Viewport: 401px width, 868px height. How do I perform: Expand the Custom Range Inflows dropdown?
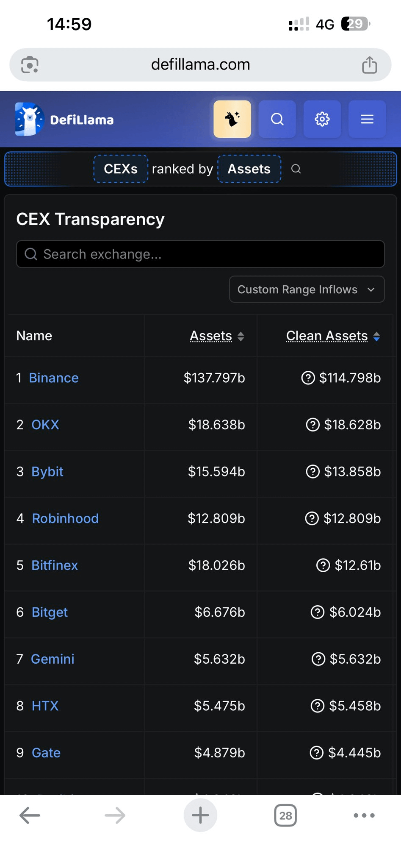click(307, 289)
